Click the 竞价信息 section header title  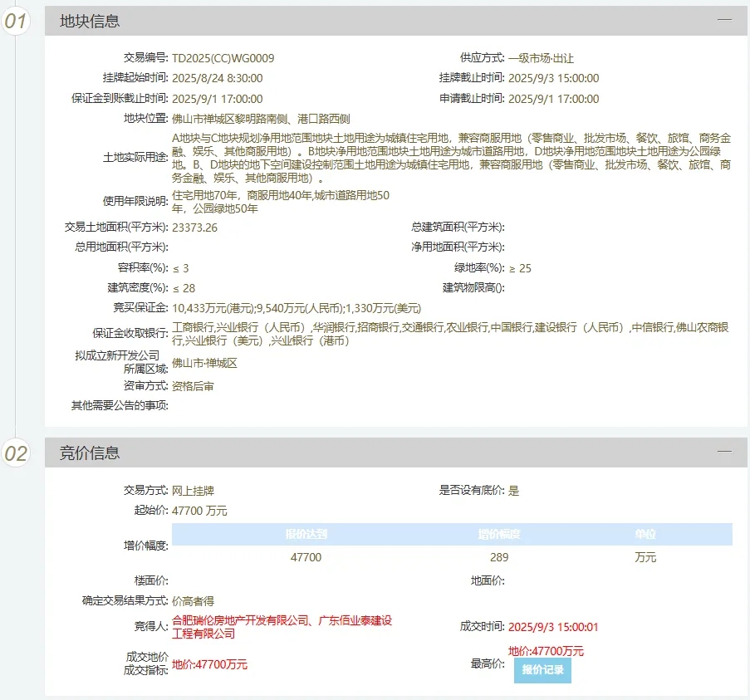pos(90,453)
